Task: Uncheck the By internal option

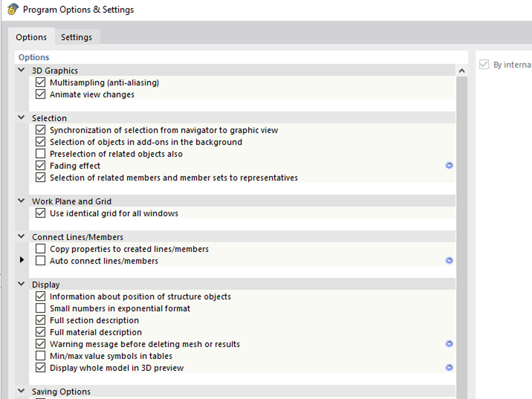Action: pos(484,65)
